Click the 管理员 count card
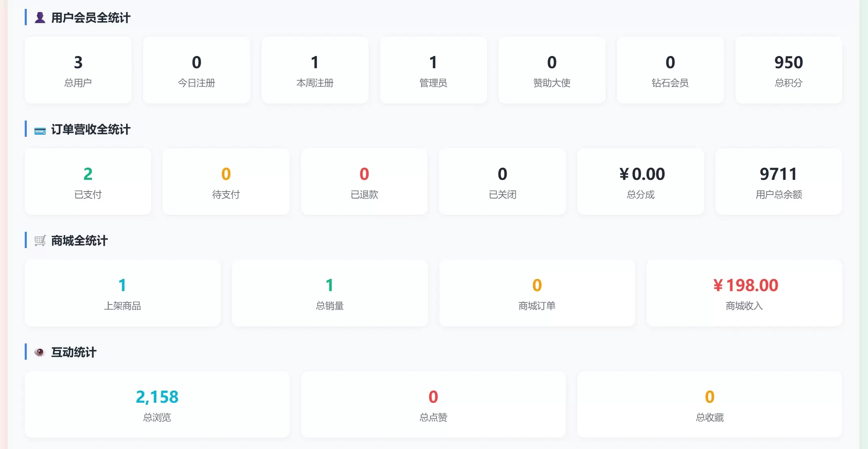The height and width of the screenshot is (449, 868). (434, 70)
